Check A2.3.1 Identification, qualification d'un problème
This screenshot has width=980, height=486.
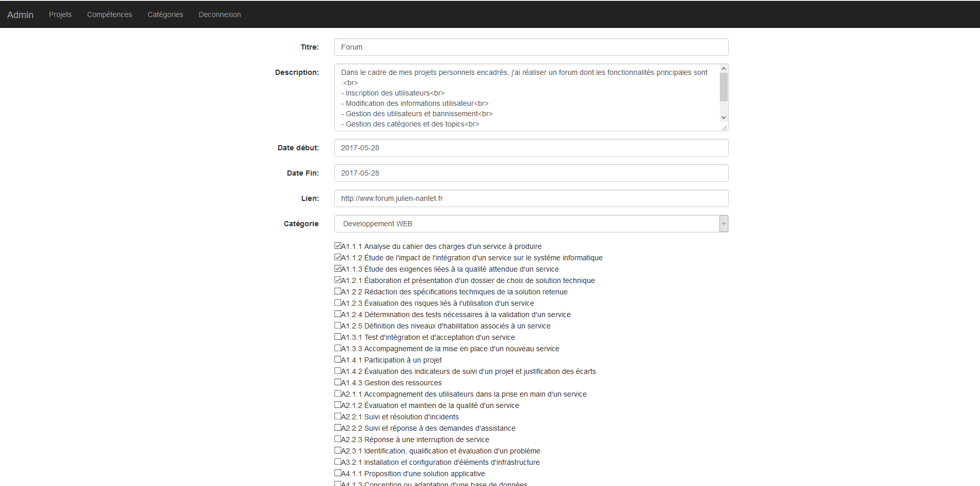[x=338, y=450]
